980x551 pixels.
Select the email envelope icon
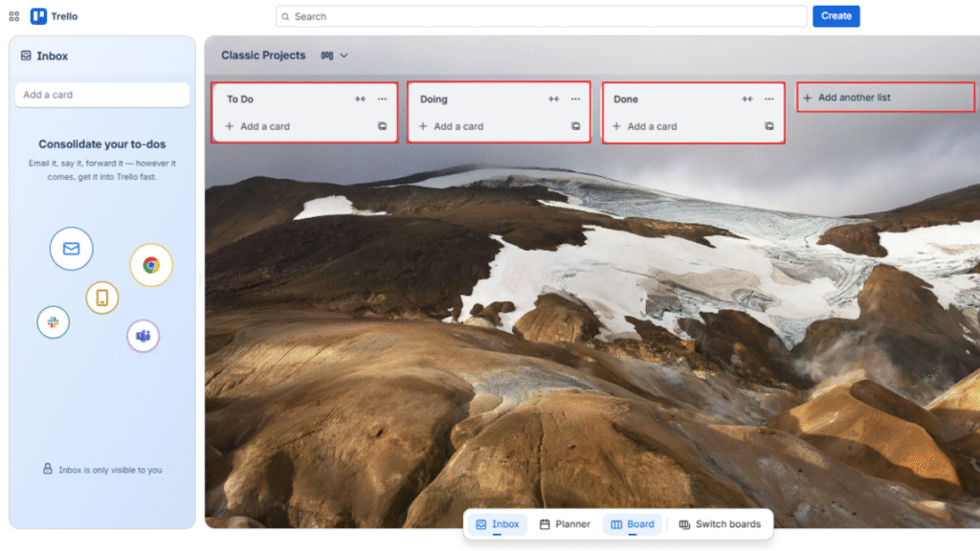point(71,248)
